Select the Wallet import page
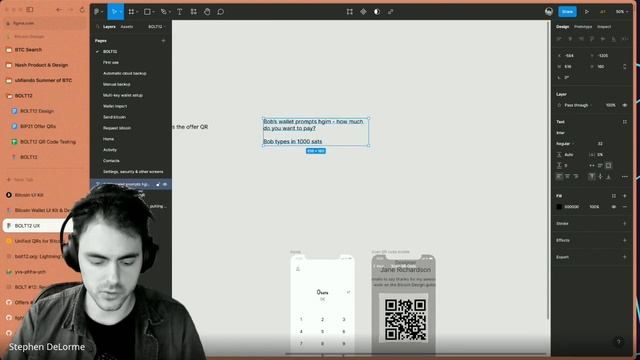This screenshot has height=360, width=640. tap(115, 106)
